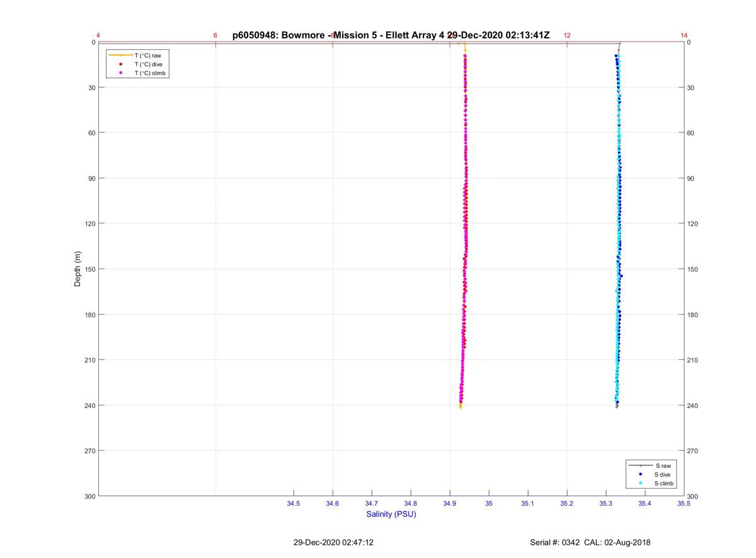Click the 30 tick on left depth axis
Viewport: 756px width, 558px height.
tap(92, 88)
